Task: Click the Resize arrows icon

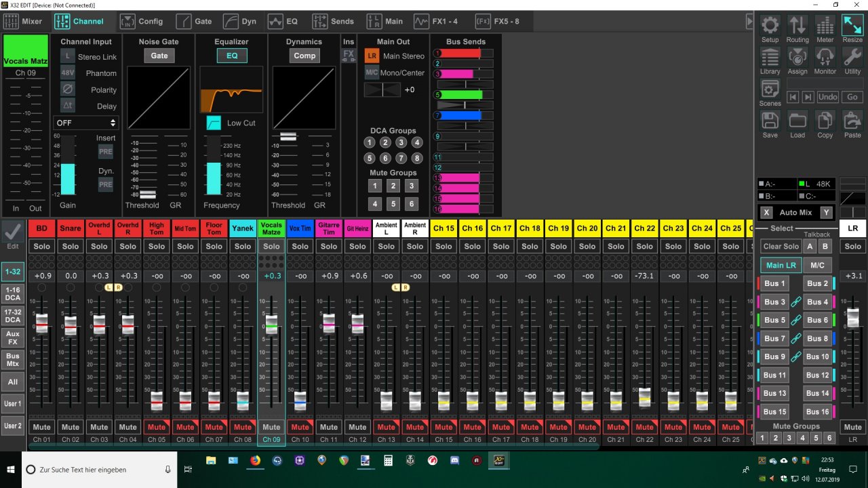Action: click(x=852, y=26)
